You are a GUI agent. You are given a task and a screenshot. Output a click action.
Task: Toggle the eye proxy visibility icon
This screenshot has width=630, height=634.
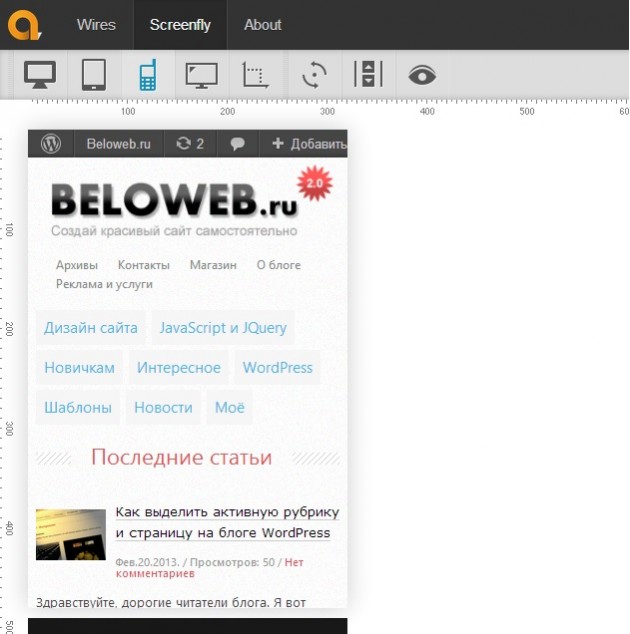click(x=422, y=75)
